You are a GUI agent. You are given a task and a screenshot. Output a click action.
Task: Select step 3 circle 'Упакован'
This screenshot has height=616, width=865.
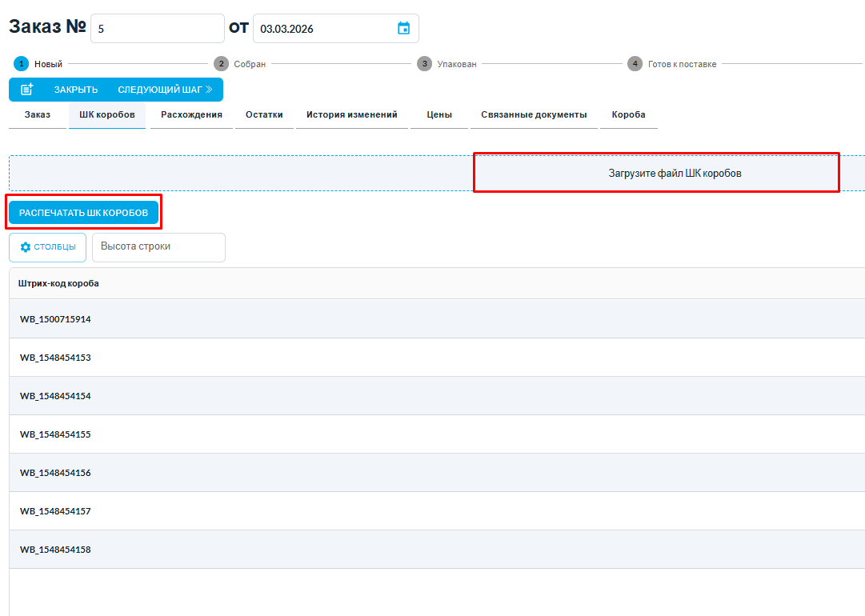click(424, 64)
